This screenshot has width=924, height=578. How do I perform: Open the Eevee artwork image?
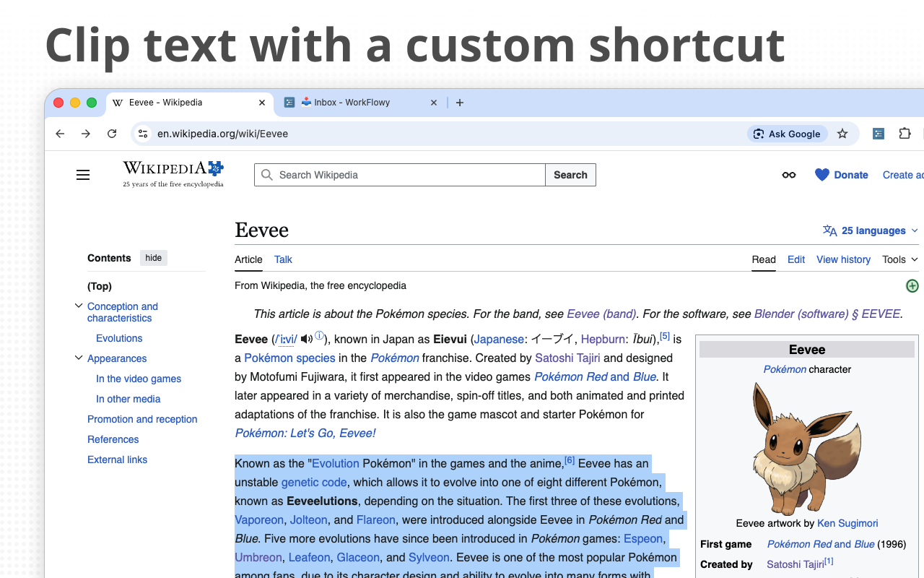806,448
